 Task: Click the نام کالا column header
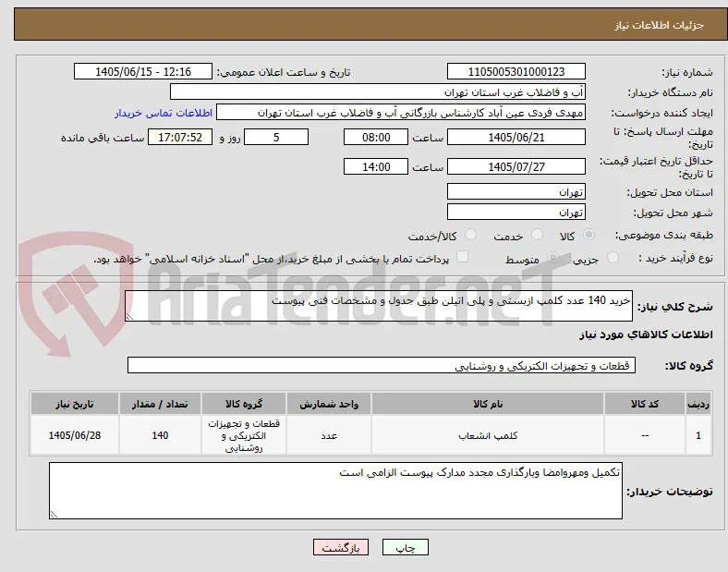point(488,404)
